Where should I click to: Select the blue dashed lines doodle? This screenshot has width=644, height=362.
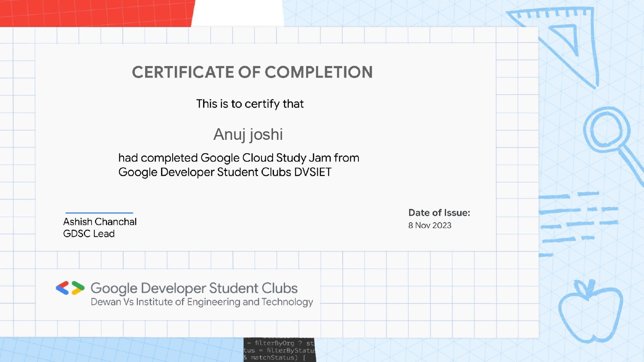point(577,219)
